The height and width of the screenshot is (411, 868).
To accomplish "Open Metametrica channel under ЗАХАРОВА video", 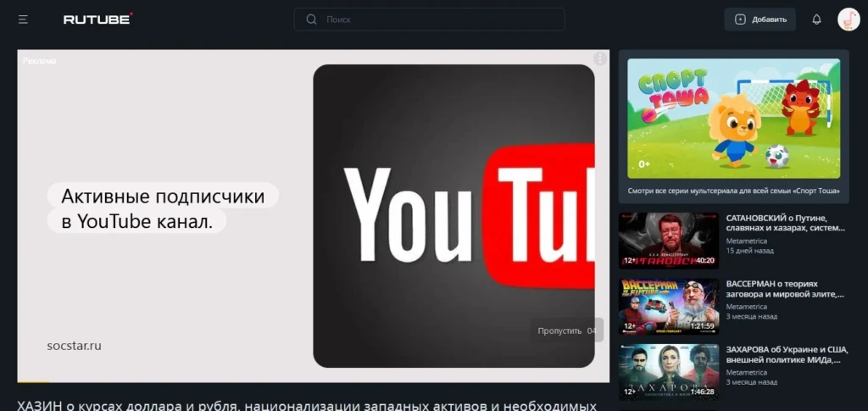I will pos(746,372).
